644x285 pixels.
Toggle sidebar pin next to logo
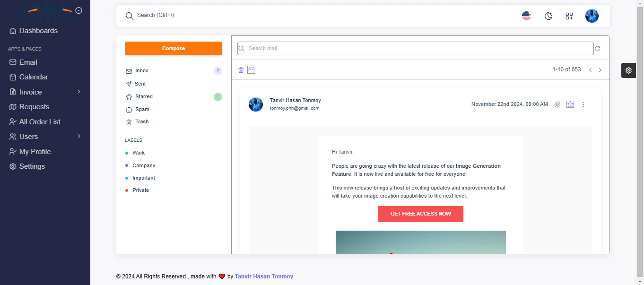79,10
